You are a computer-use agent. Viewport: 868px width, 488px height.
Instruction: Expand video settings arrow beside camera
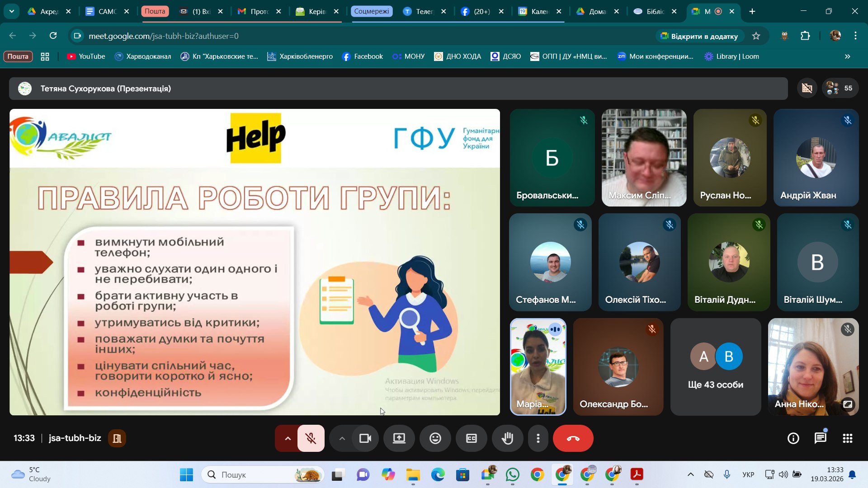342,438
